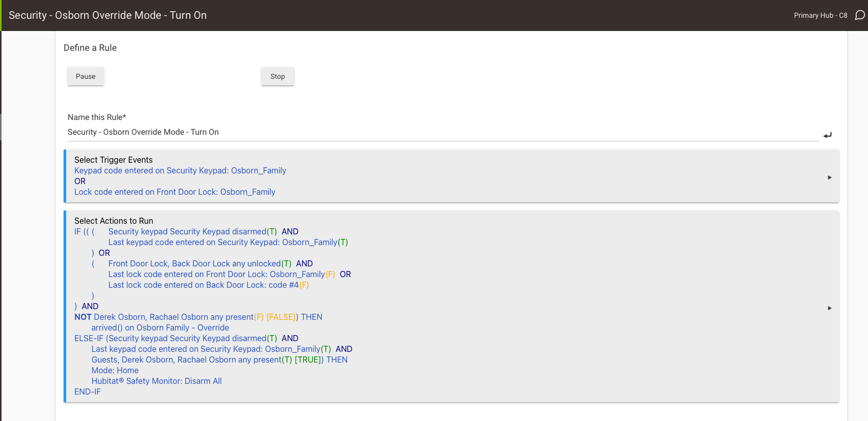Click the return arrow icon beside rule name
The width and height of the screenshot is (868, 421).
pos(827,135)
